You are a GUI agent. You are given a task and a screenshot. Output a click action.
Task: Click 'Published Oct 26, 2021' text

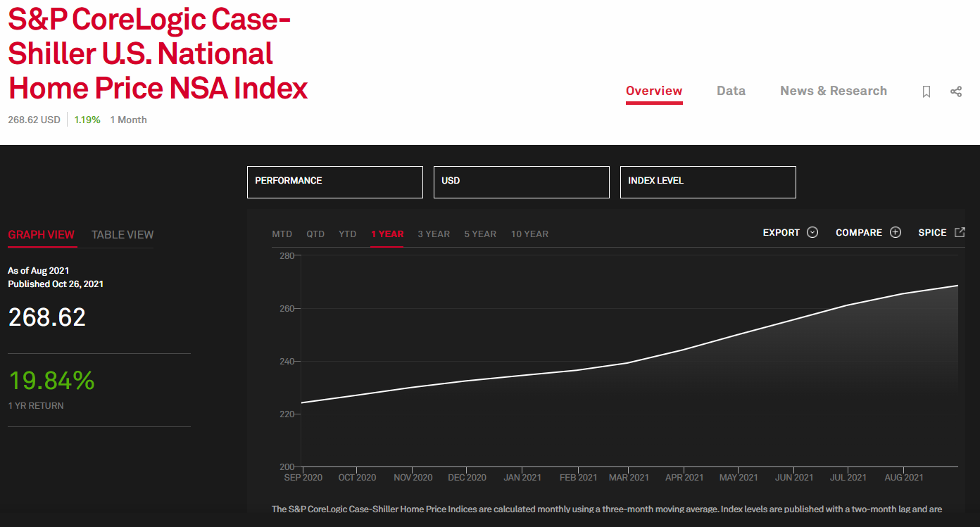pyautogui.click(x=56, y=284)
